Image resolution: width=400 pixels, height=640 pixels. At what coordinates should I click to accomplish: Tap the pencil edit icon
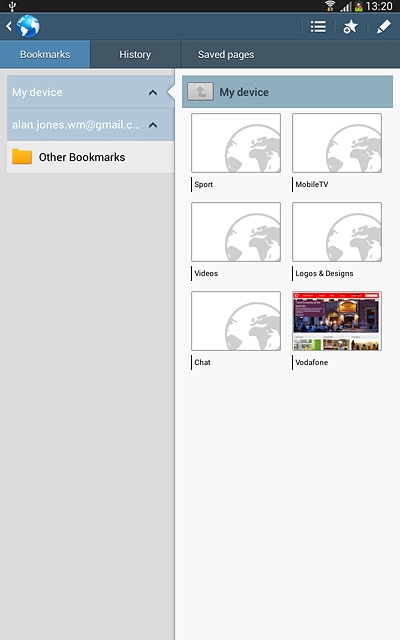pos(384,27)
